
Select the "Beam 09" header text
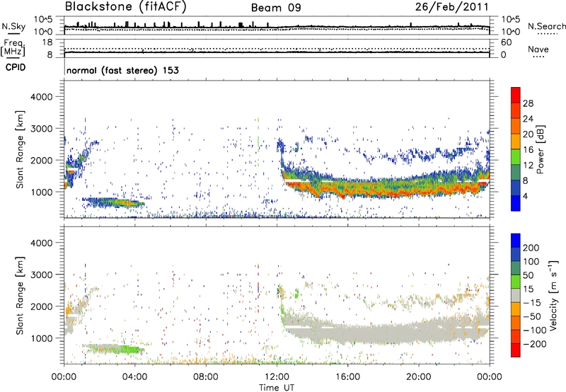click(276, 8)
